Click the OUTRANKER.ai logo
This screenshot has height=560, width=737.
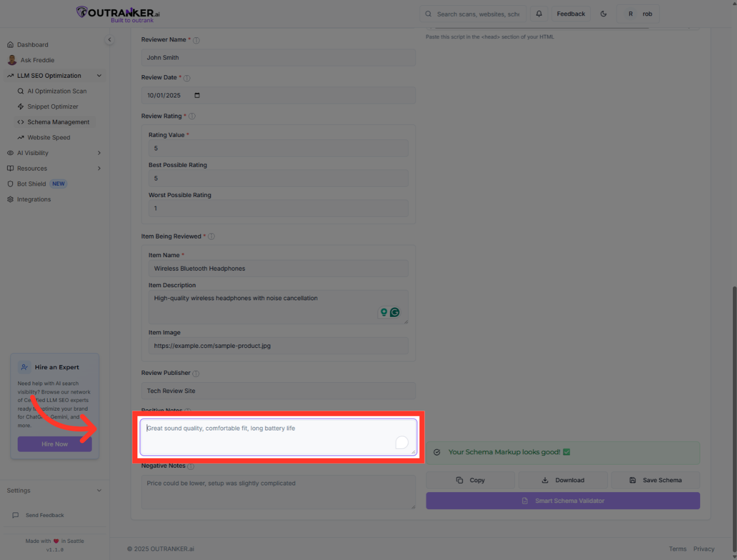pos(118,14)
